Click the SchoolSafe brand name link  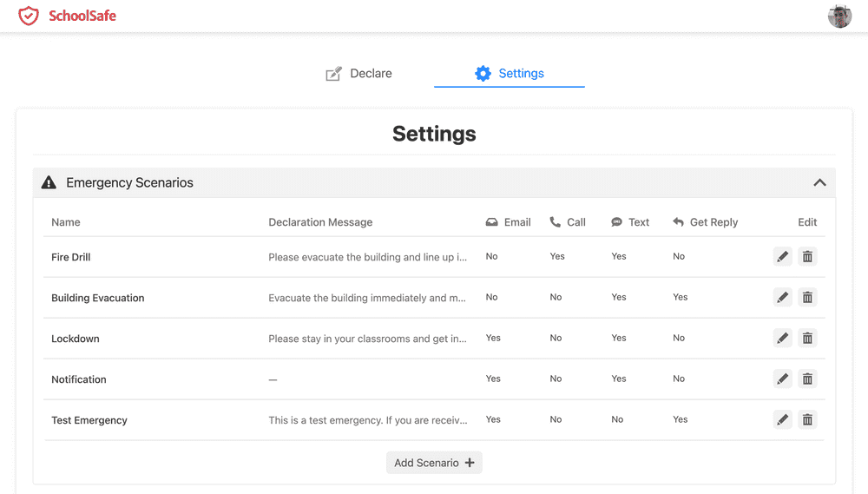coord(82,16)
